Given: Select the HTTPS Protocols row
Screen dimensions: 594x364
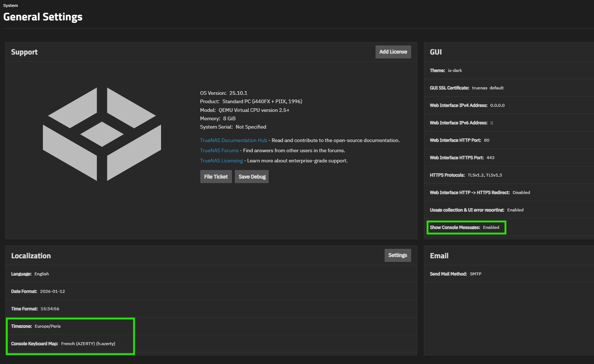Looking at the screenshot, I should click(x=465, y=175).
